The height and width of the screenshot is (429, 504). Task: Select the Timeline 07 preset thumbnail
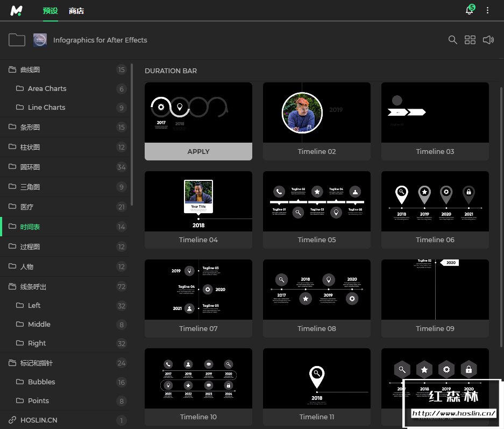click(x=198, y=290)
